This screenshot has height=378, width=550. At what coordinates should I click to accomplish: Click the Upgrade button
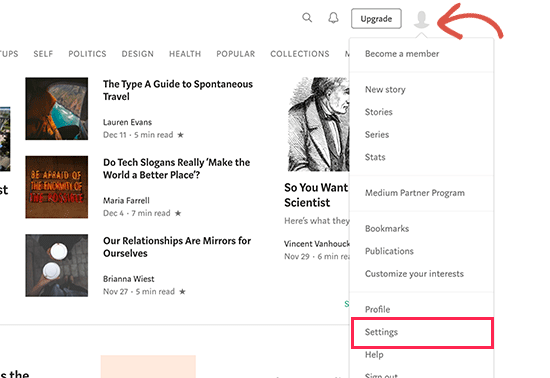(376, 19)
